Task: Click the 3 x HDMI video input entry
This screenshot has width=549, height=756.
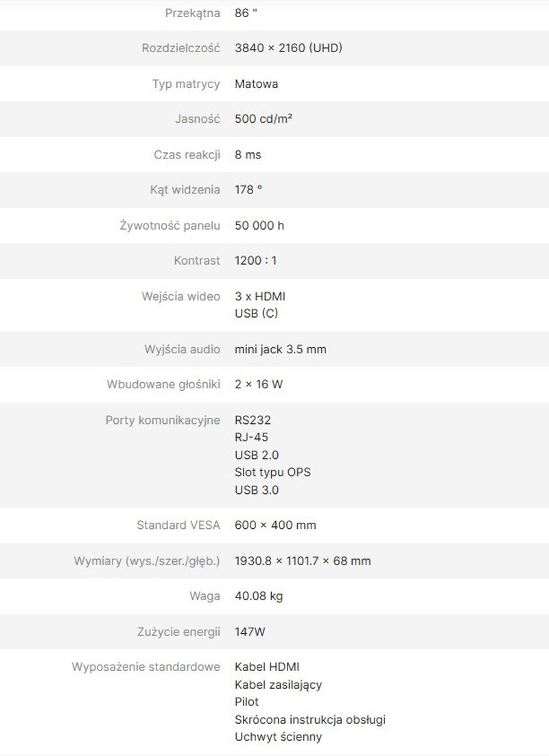Action: click(260, 296)
